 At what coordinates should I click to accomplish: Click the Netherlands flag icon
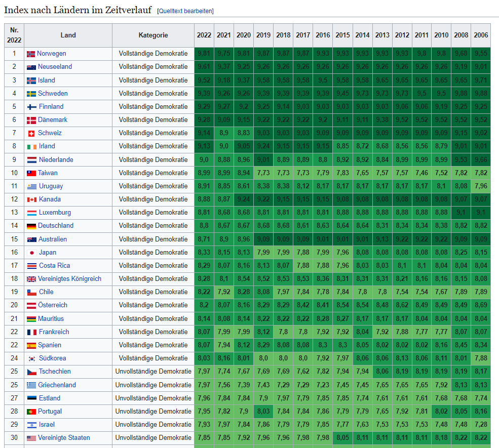pyautogui.click(x=32, y=160)
